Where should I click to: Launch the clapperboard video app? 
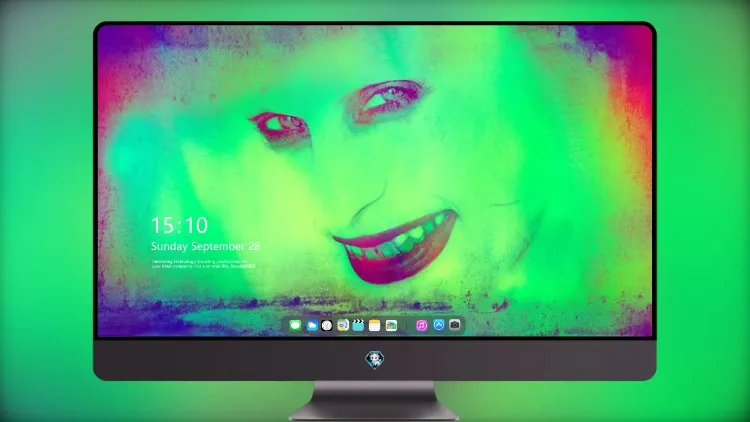pos(358,325)
